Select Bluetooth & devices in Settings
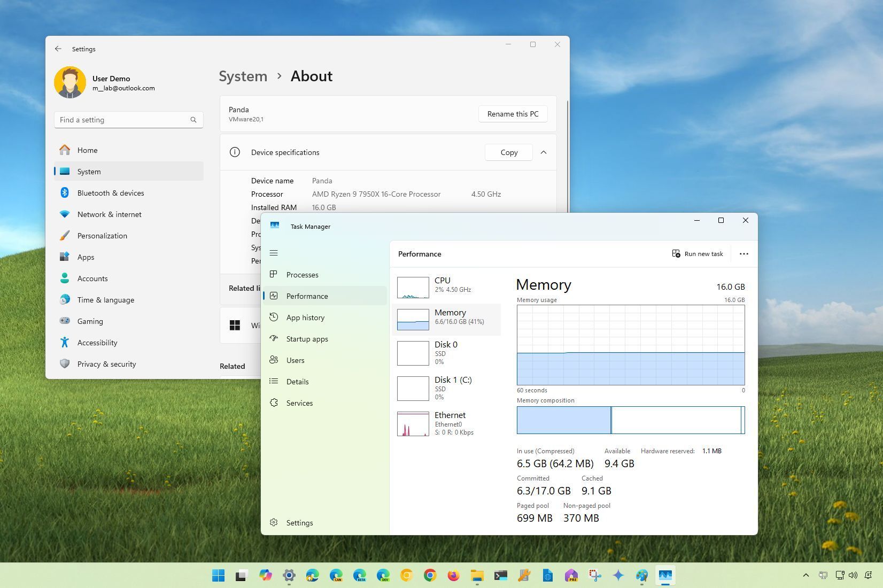Viewport: 883px width, 588px height. (x=111, y=193)
